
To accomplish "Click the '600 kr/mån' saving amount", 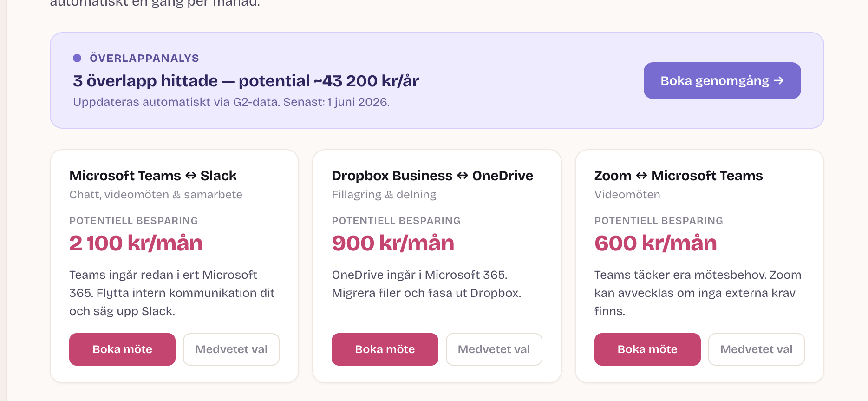I will (656, 243).
